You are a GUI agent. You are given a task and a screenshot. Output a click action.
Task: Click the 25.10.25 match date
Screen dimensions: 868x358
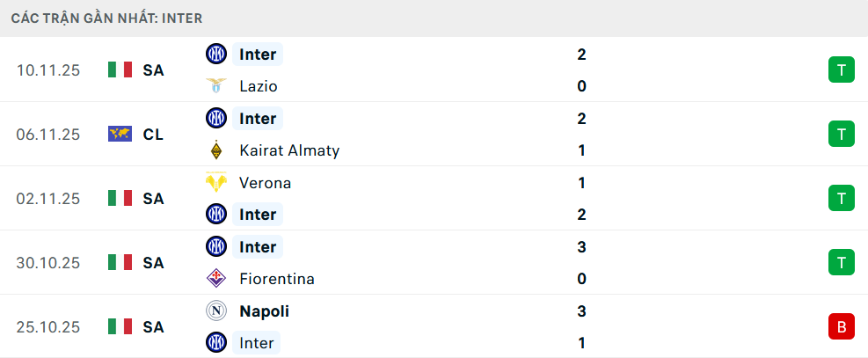48,327
